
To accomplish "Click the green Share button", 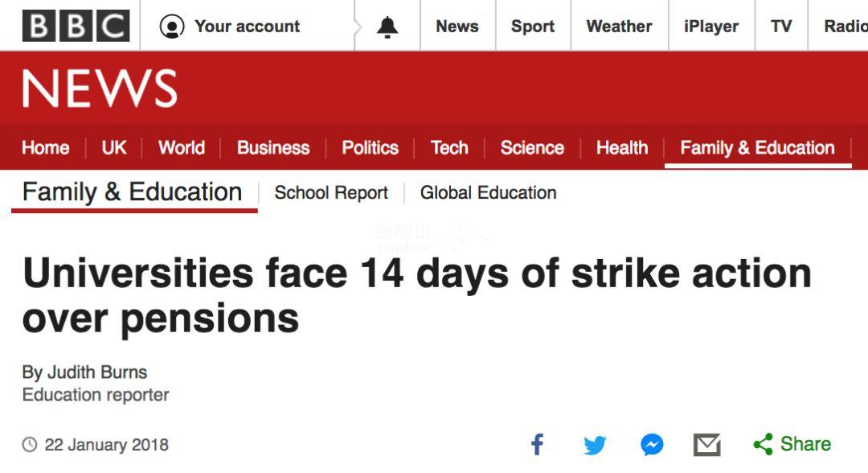I will click(x=792, y=444).
